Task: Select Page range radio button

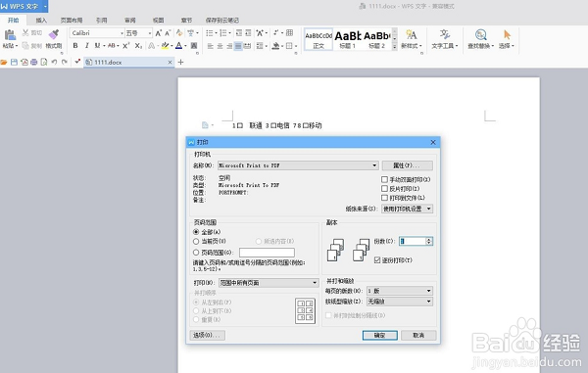Action: click(196, 253)
